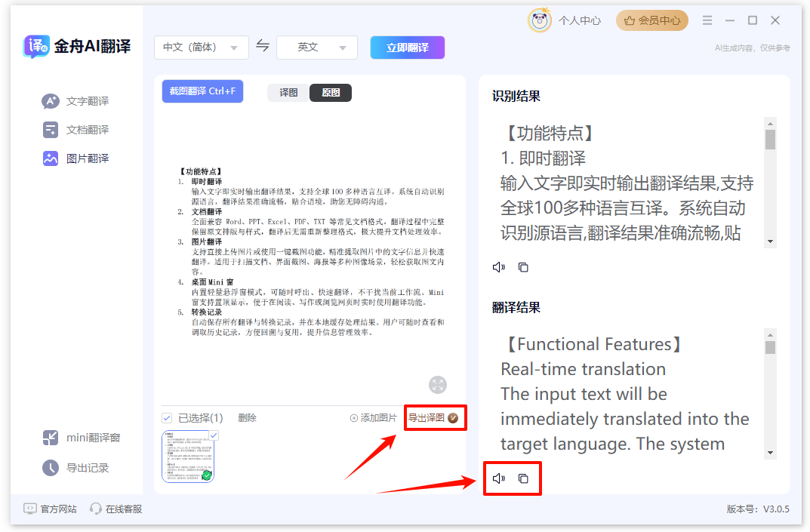Click the 立即翻译 translate now button
This screenshot has height=532, width=810.
[407, 47]
